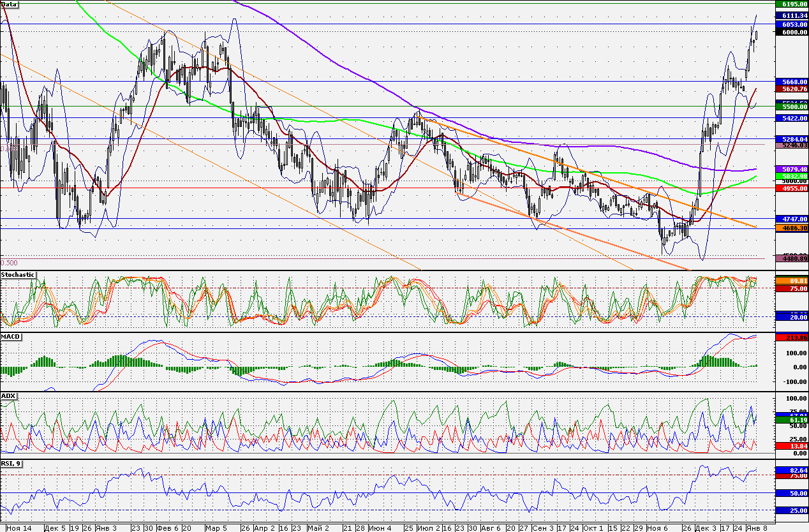Select the red 213.86 MACD value tag
The image size is (809, 532).
tap(791, 337)
